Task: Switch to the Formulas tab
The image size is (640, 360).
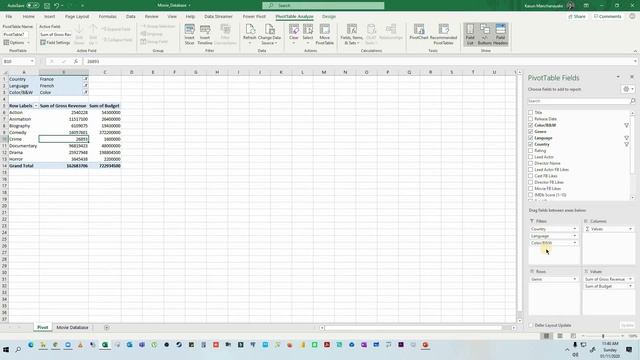Action: point(108,16)
